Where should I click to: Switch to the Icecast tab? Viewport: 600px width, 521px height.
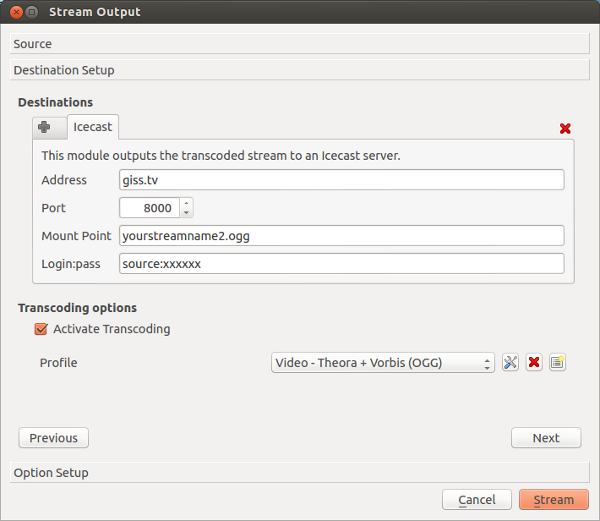click(93, 128)
